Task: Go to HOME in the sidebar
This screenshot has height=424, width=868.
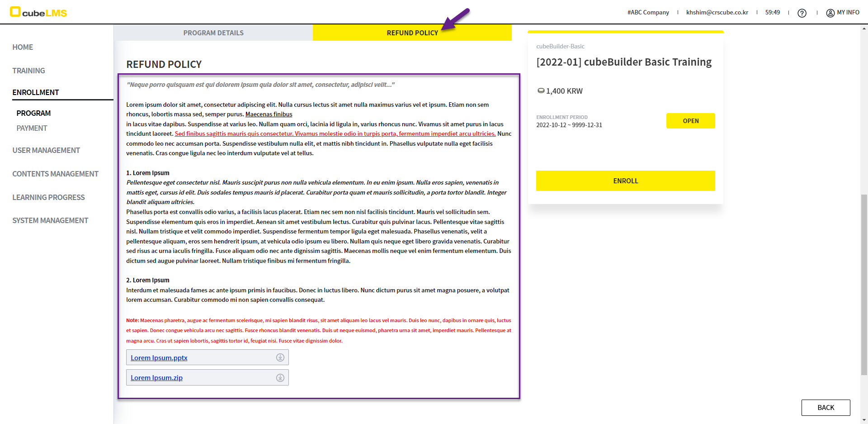Action: 23,47
